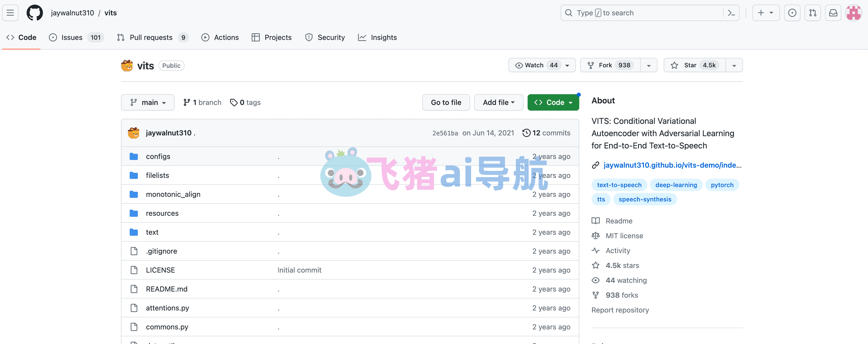
Task: Click the Go to file button
Action: coord(446,102)
